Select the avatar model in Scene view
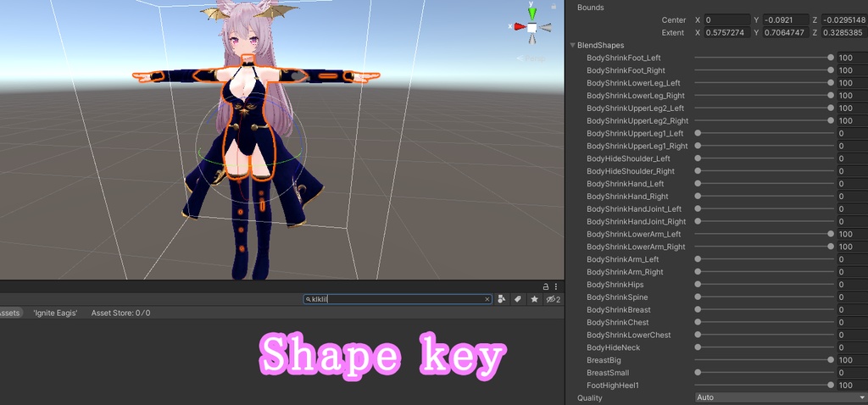Viewport: 868px width, 405px height. (250, 138)
